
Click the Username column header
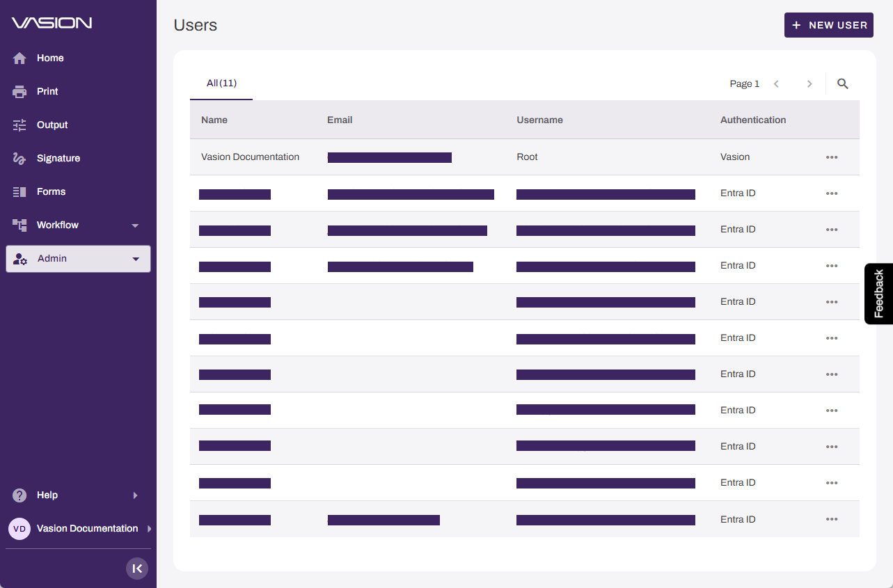coord(539,120)
